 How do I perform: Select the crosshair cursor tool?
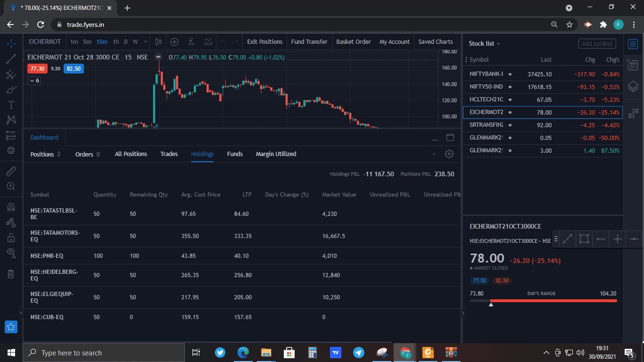pos(11,44)
